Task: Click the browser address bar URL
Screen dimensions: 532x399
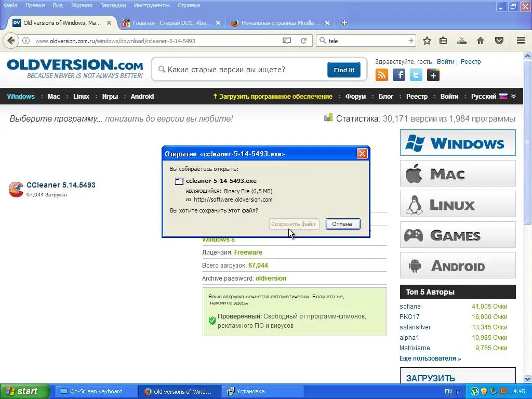Action: (156, 41)
